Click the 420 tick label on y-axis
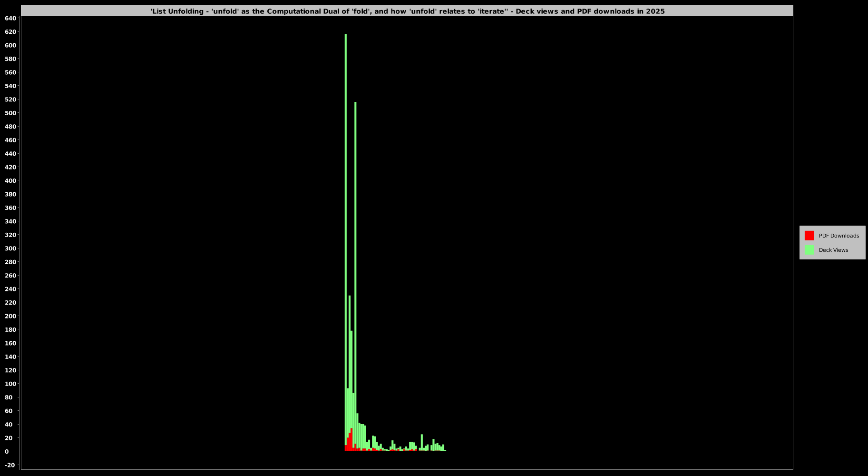The image size is (868, 476). (10, 168)
